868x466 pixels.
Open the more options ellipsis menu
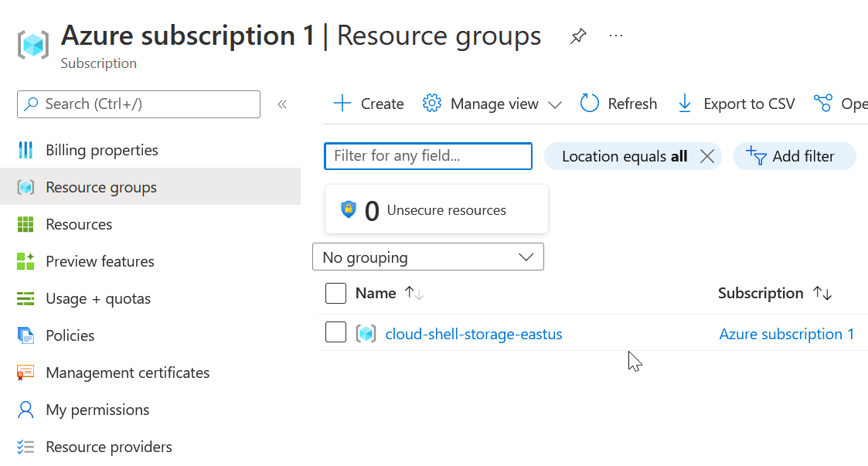(616, 36)
